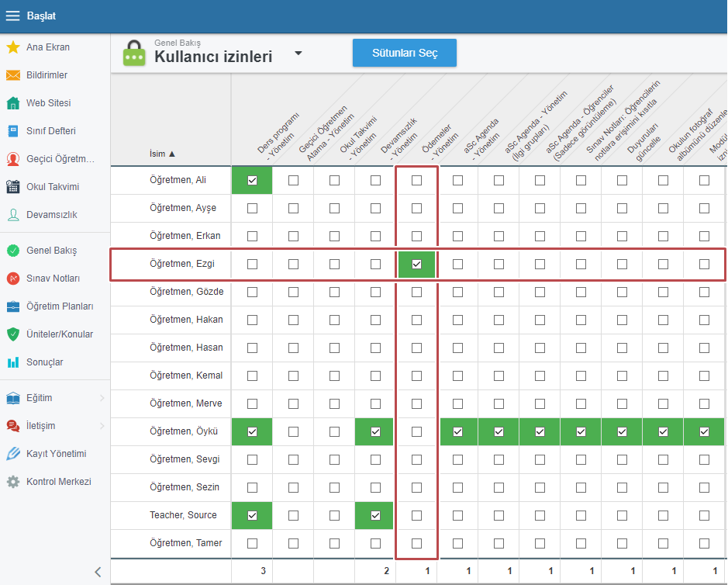Expand the Eğitim submenu chevron
The width and height of the screenshot is (728, 585).
point(102,398)
